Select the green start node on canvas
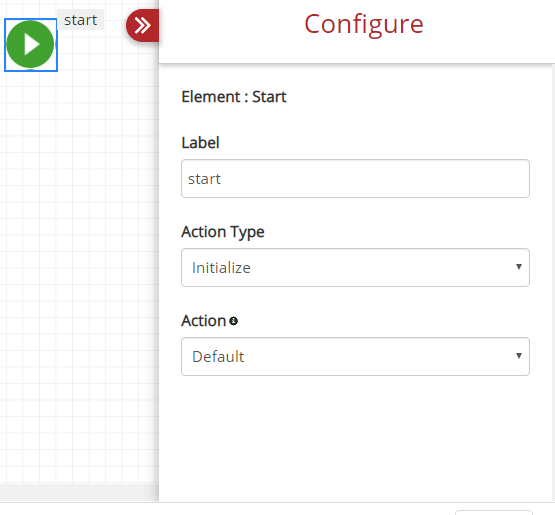Screen dimensions: 555x515 30,44
